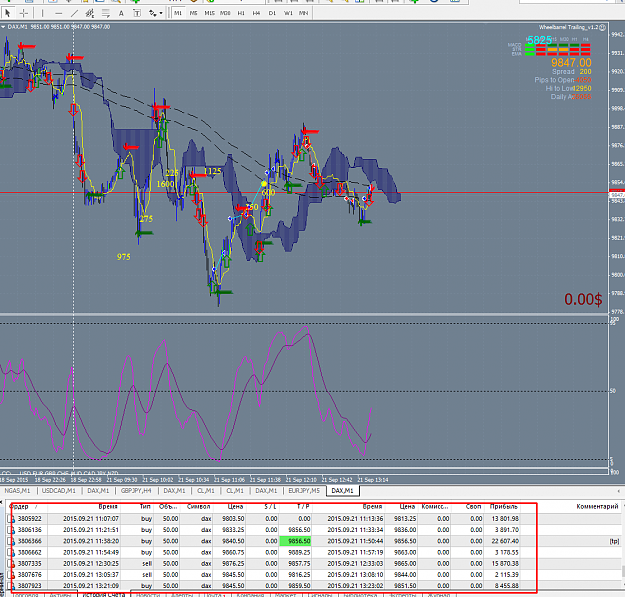The height and width of the screenshot is (597, 625).
Task: Activate the crosshair tool
Action: [x=24, y=13]
